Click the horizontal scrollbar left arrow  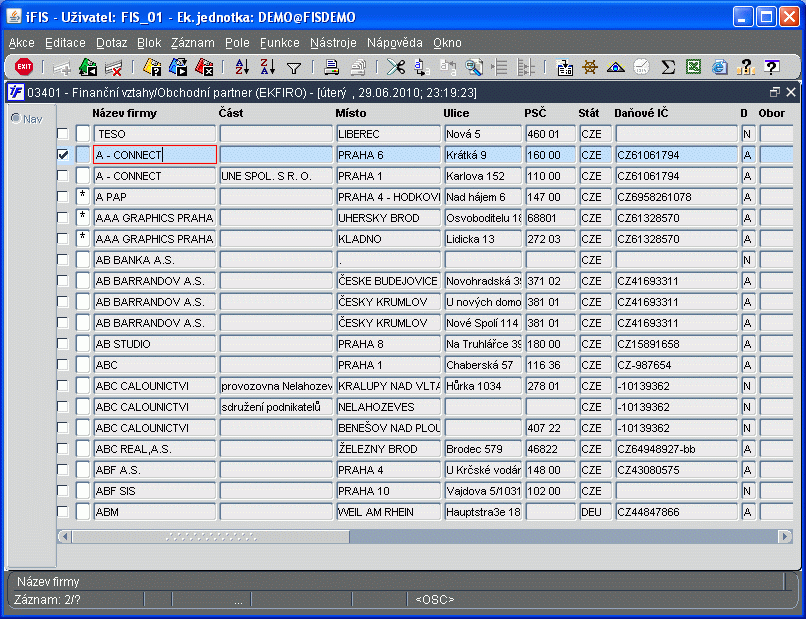coord(64,537)
